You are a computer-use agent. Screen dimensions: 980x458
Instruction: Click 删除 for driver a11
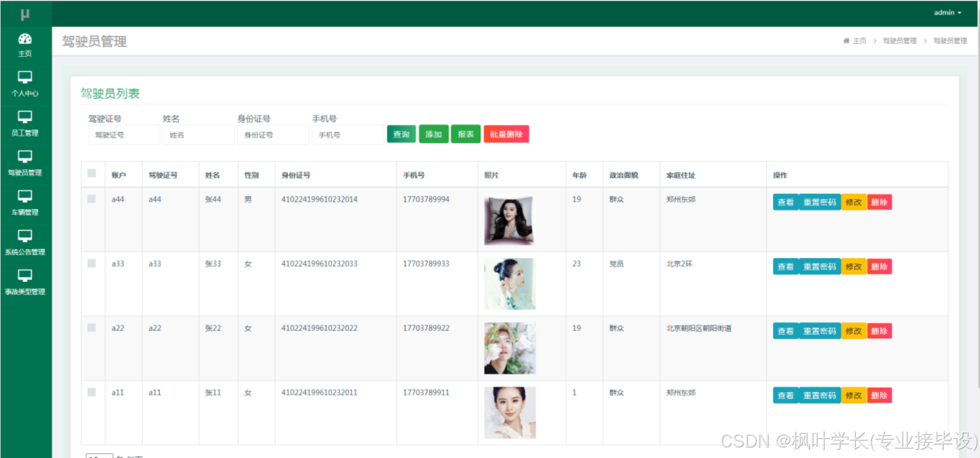pyautogui.click(x=879, y=395)
